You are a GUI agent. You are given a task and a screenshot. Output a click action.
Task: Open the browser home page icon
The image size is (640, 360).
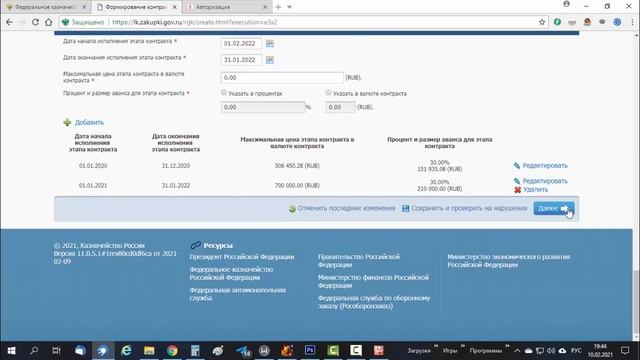tap(49, 22)
